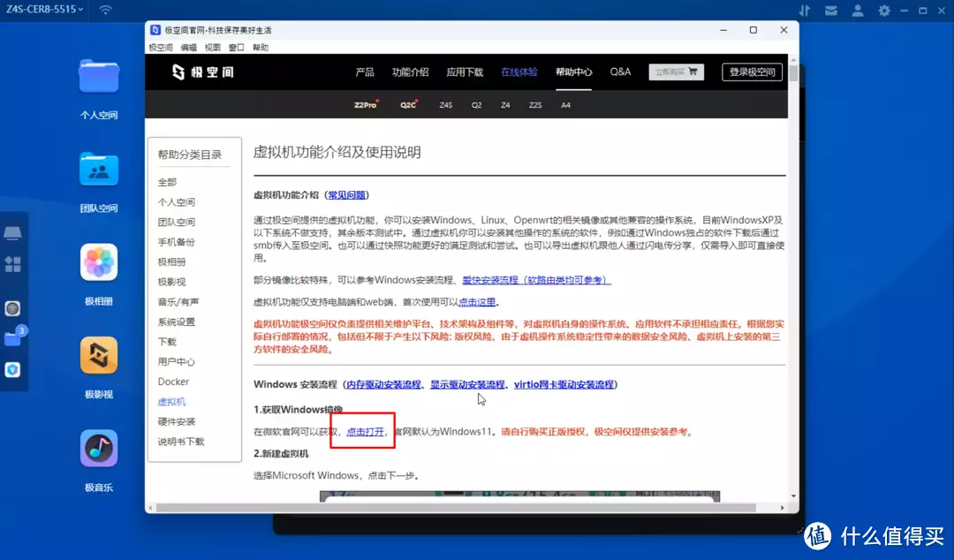The height and width of the screenshot is (560, 954).
Task: Click the 立即购买 cart button
Action: (x=676, y=72)
